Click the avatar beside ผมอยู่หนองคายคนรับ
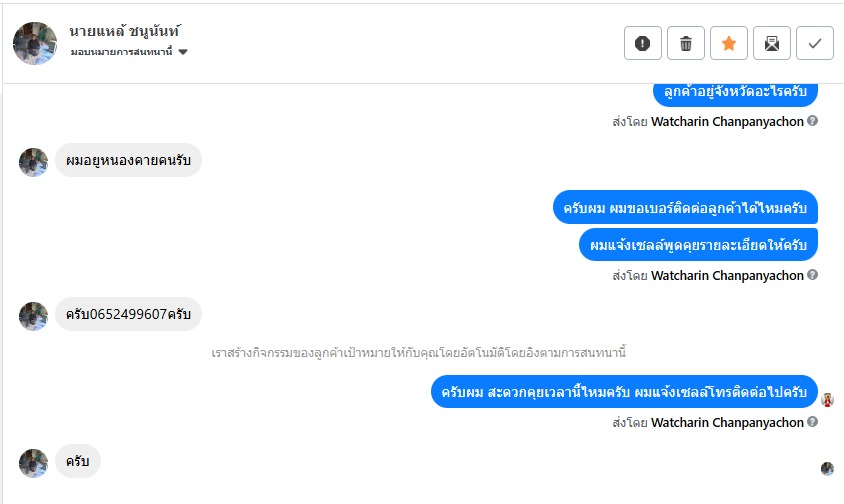The image size is (844, 504). [x=33, y=162]
